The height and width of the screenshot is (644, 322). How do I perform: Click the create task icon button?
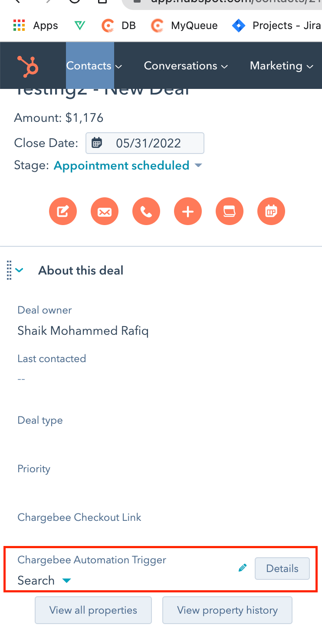tap(230, 212)
